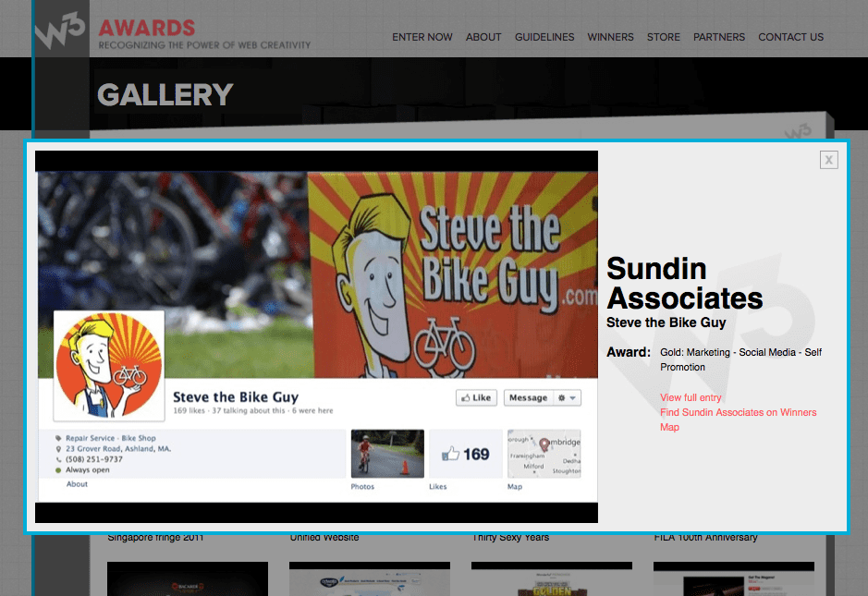The width and height of the screenshot is (868, 596).
Task: Click Find Sundin Associates on Winners Map
Action: click(x=738, y=420)
